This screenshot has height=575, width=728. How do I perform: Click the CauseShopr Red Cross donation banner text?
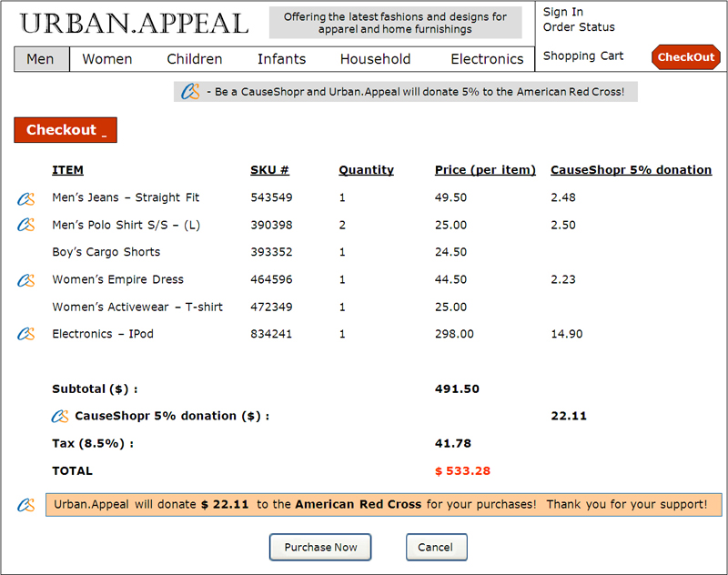click(x=416, y=92)
